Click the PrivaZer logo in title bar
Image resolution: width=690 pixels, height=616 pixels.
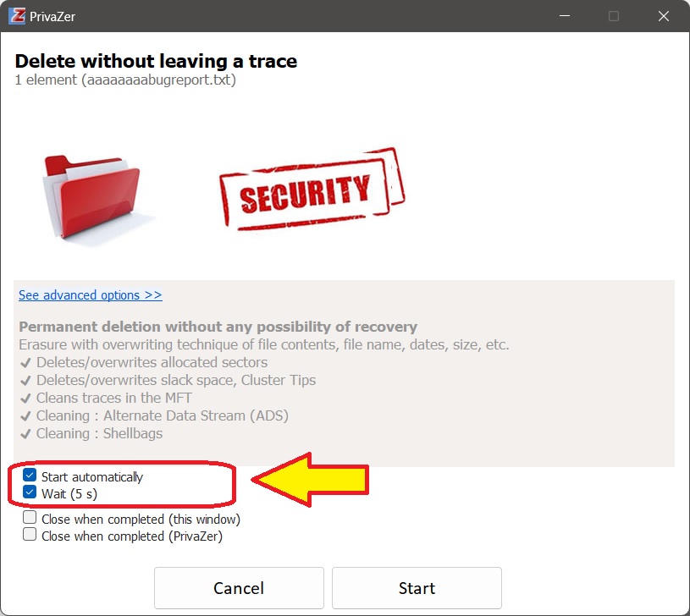pyautogui.click(x=17, y=16)
